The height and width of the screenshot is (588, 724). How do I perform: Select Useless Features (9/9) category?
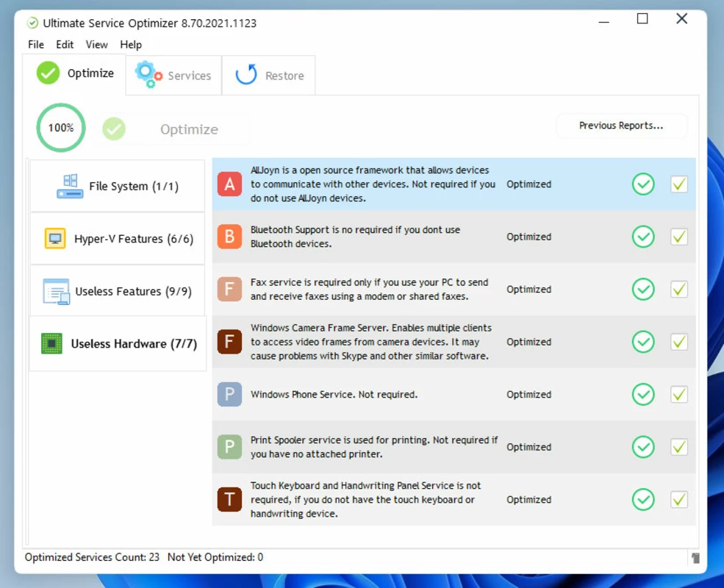(118, 291)
